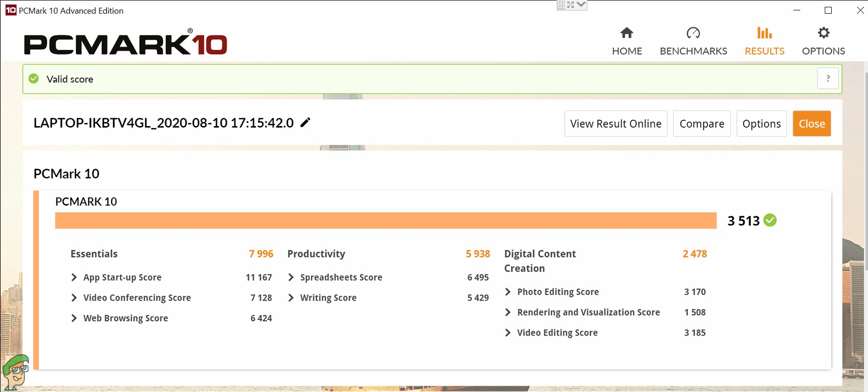Go to the OPTIONS tab
The height and width of the screenshot is (392, 868).
click(x=823, y=41)
